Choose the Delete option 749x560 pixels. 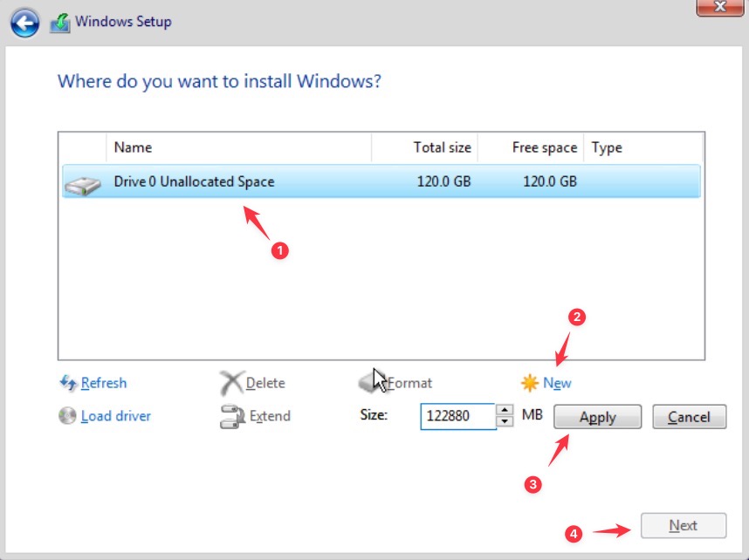click(265, 383)
